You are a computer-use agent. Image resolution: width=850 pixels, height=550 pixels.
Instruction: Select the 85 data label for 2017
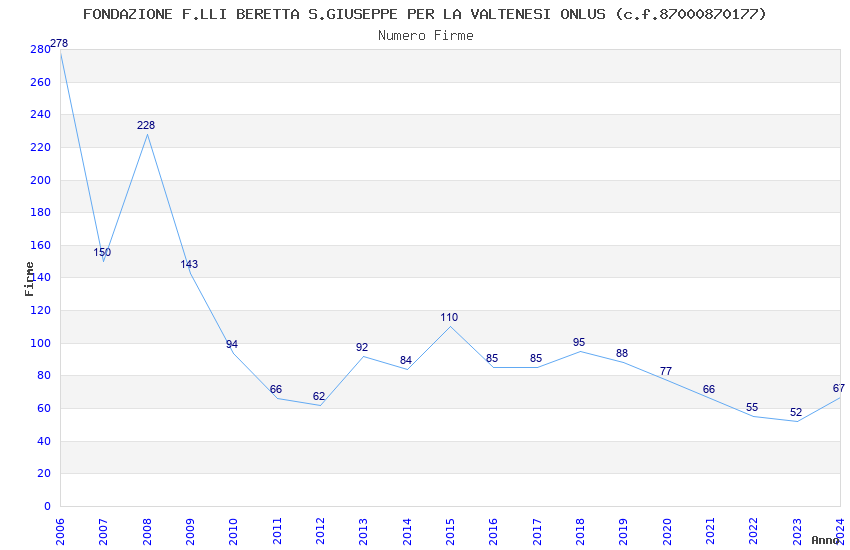click(536, 358)
